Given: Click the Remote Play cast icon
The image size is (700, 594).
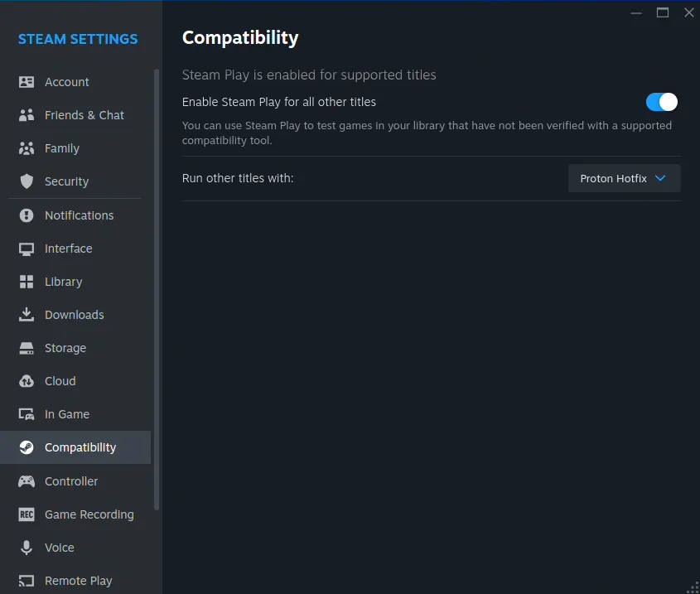Looking at the screenshot, I should [x=27, y=581].
